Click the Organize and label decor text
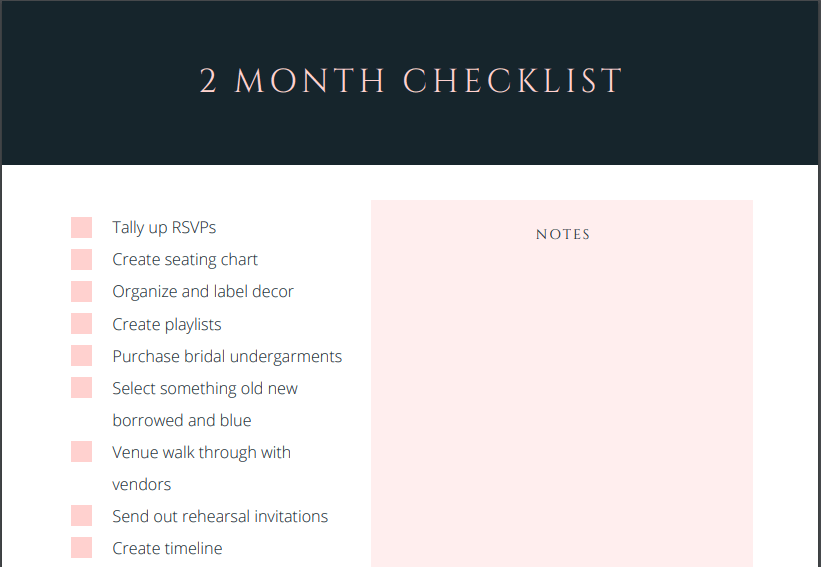The width and height of the screenshot is (821, 567). pos(203,292)
